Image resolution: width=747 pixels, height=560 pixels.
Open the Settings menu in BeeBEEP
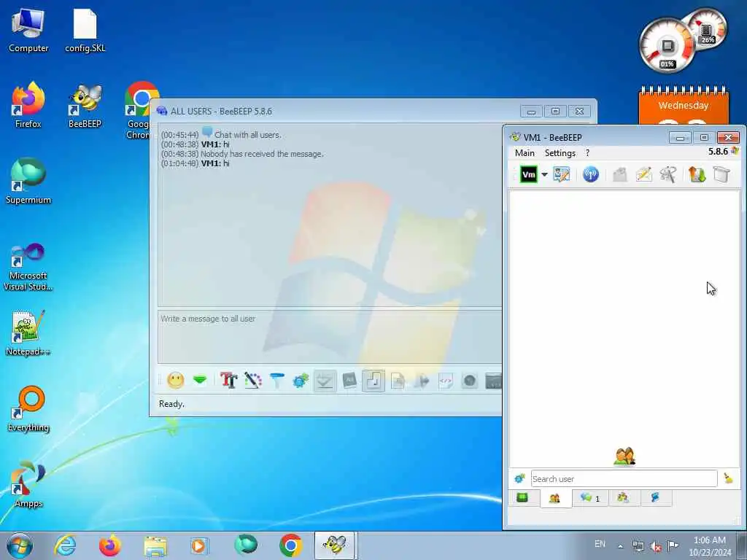click(x=560, y=153)
